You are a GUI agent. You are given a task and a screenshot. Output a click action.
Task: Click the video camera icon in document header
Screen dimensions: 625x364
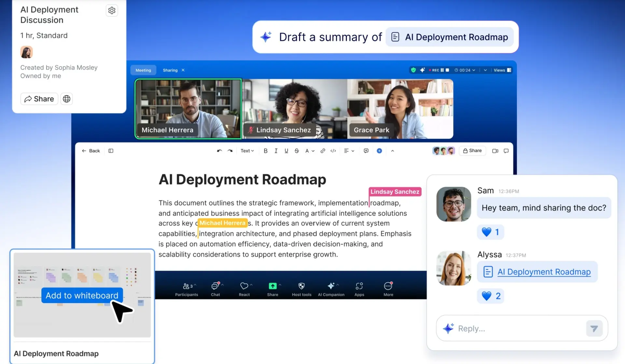[495, 151]
